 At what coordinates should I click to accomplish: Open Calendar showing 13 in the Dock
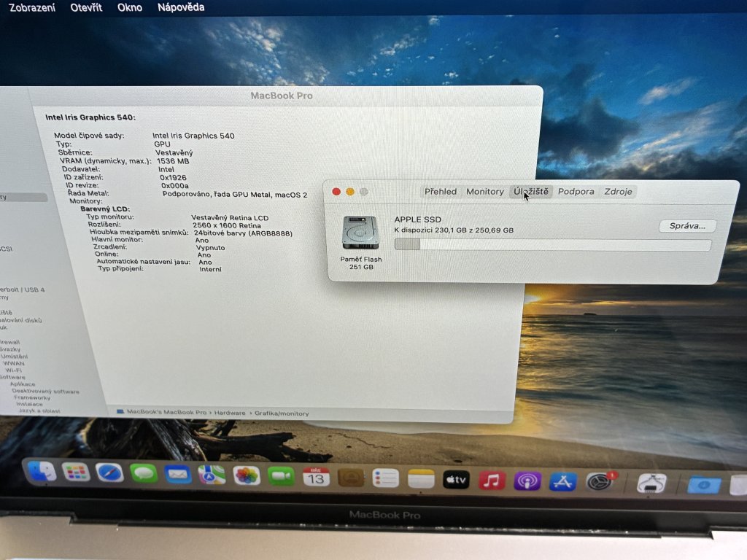(316, 477)
